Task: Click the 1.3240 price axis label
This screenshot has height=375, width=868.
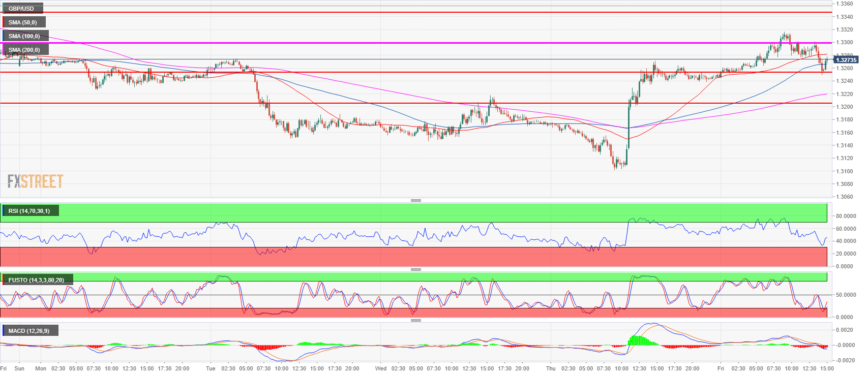Action: coord(845,81)
